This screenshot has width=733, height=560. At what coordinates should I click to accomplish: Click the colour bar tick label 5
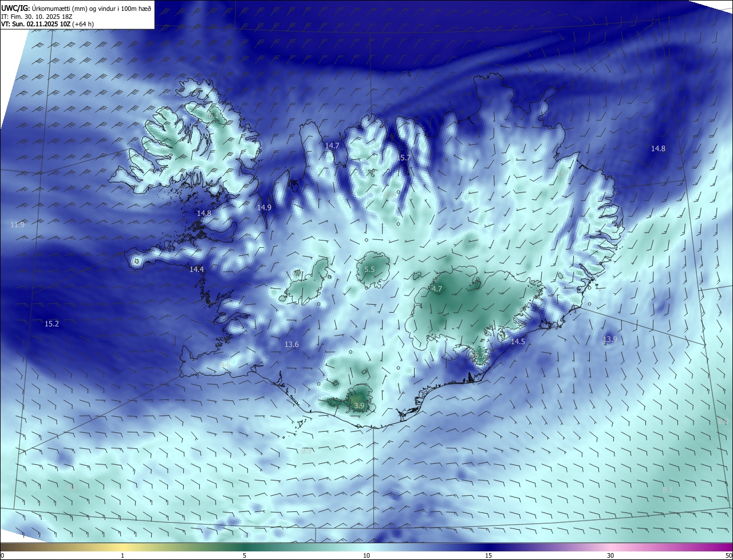point(245,555)
